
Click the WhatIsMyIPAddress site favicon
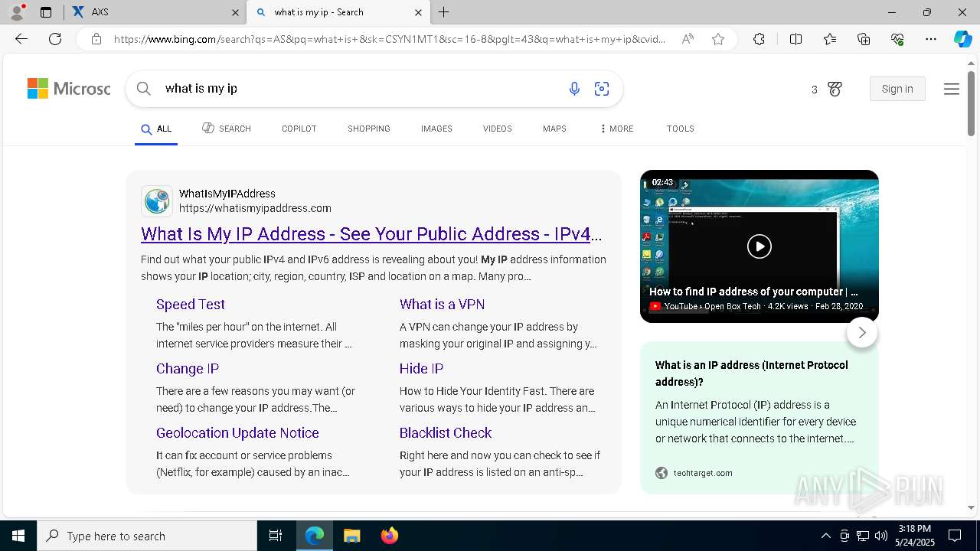tap(157, 201)
